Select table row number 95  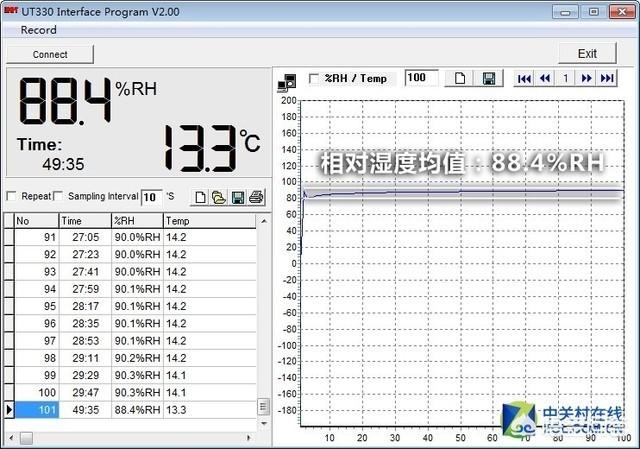click(x=37, y=306)
